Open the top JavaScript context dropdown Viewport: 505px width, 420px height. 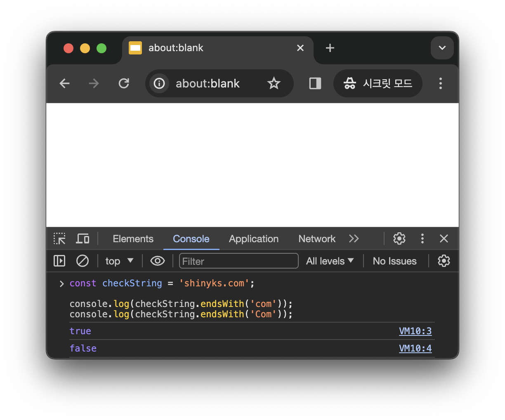click(119, 261)
